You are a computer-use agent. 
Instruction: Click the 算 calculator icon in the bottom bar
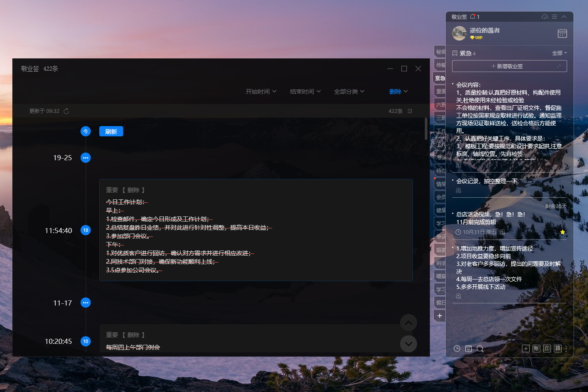point(558,349)
